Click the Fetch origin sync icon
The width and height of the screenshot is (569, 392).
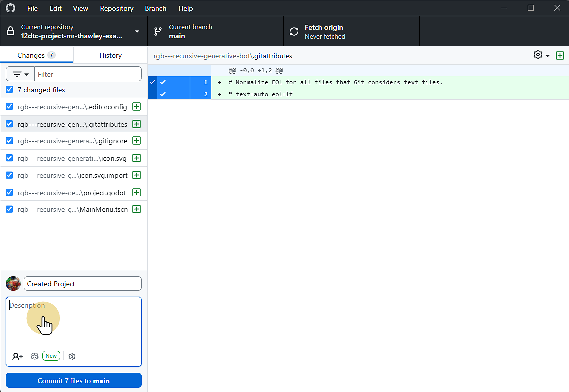pos(294,32)
